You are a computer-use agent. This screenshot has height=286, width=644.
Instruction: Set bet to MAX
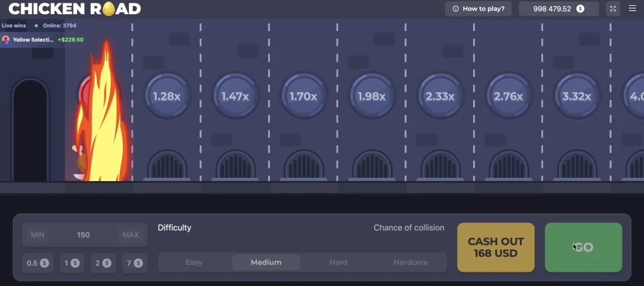pyautogui.click(x=131, y=235)
